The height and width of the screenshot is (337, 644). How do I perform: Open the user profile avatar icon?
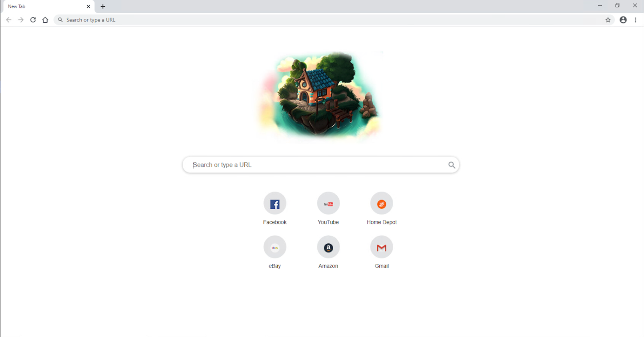(x=623, y=20)
